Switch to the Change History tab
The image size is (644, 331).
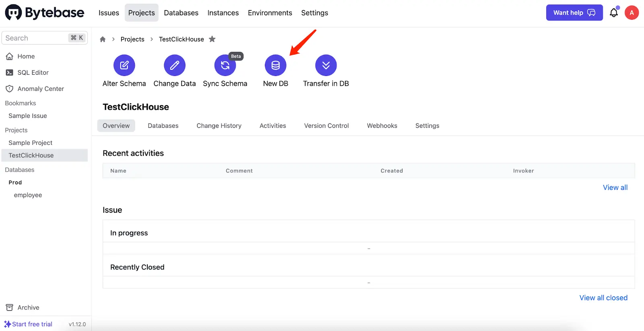click(x=219, y=126)
